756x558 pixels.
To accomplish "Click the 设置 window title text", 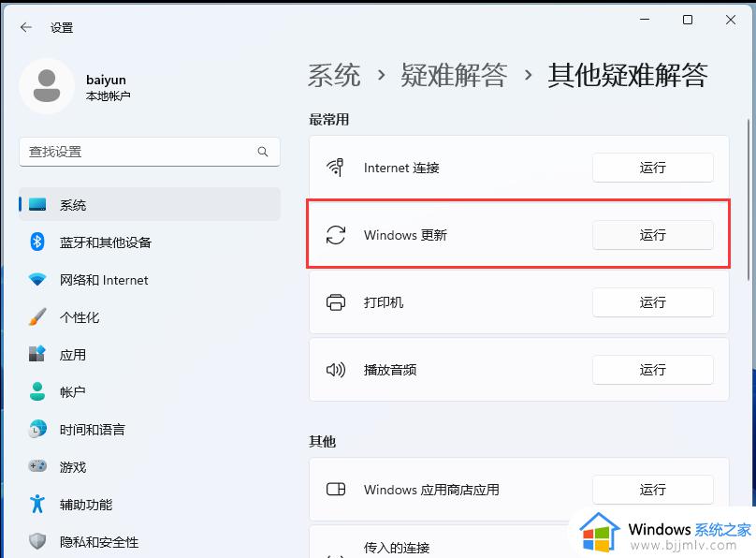I will coord(62,27).
